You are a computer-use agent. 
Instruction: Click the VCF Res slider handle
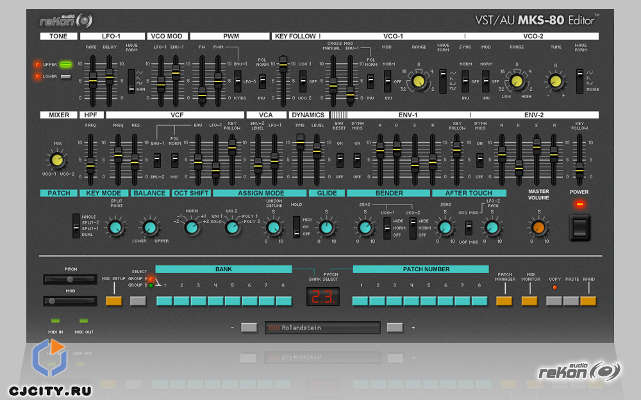(x=134, y=160)
